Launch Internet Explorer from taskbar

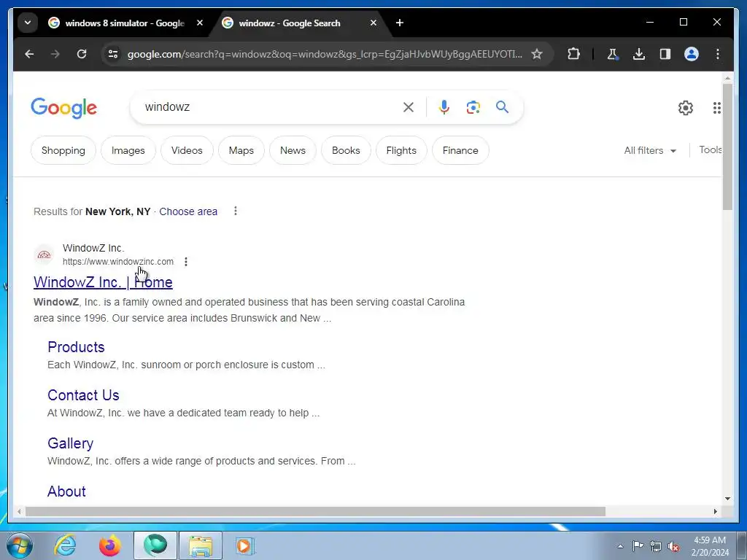click(65, 545)
